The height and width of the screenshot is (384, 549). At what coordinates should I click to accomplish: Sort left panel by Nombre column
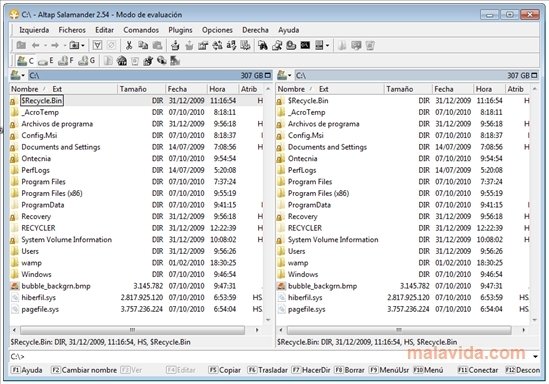point(24,89)
